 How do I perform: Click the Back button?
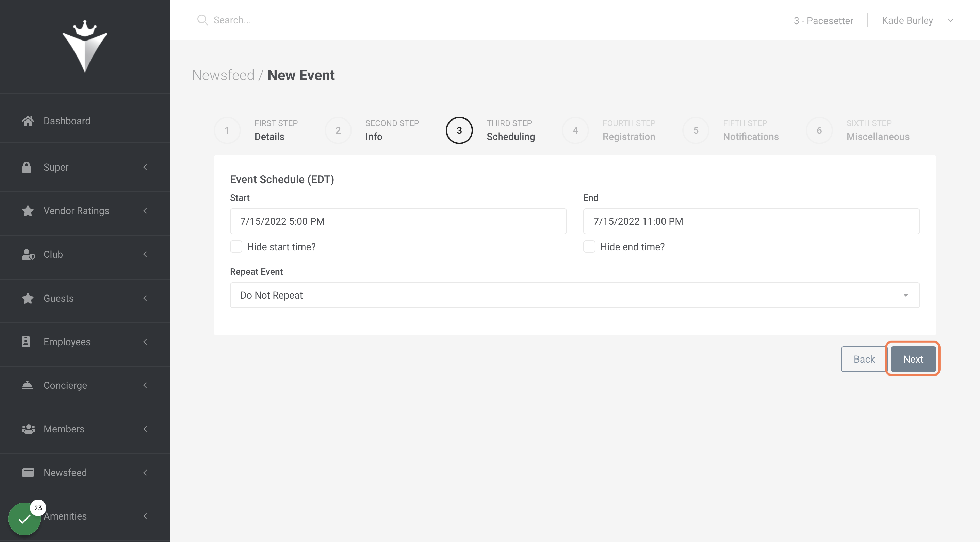tap(864, 359)
